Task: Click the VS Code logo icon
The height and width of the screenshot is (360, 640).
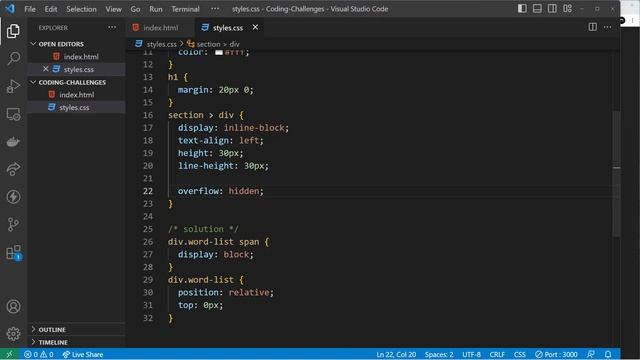Action: (x=10, y=9)
